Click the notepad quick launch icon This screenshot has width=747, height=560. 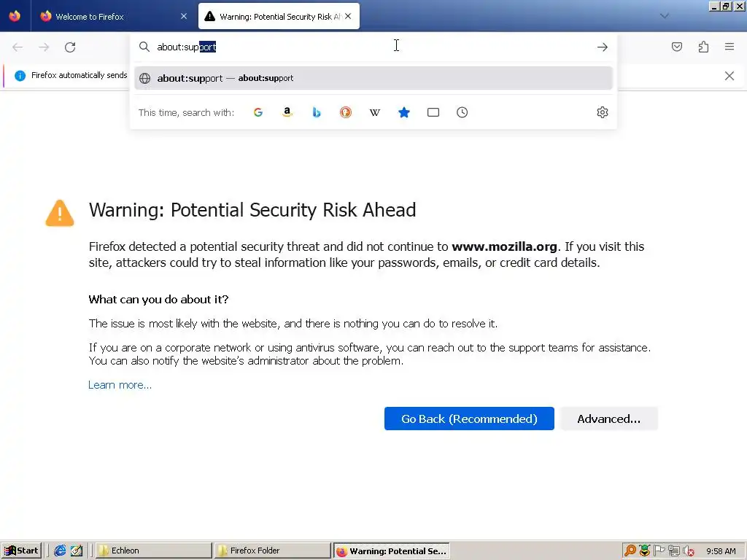point(76,551)
